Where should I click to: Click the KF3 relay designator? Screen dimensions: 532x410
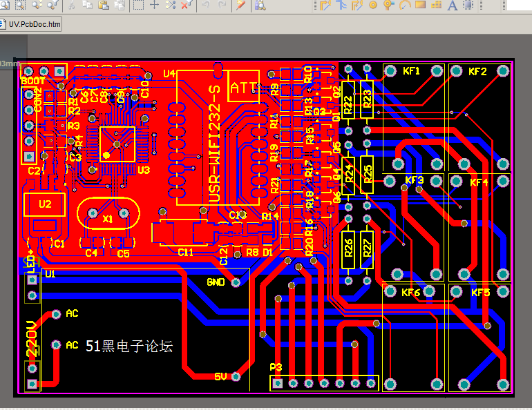(415, 180)
